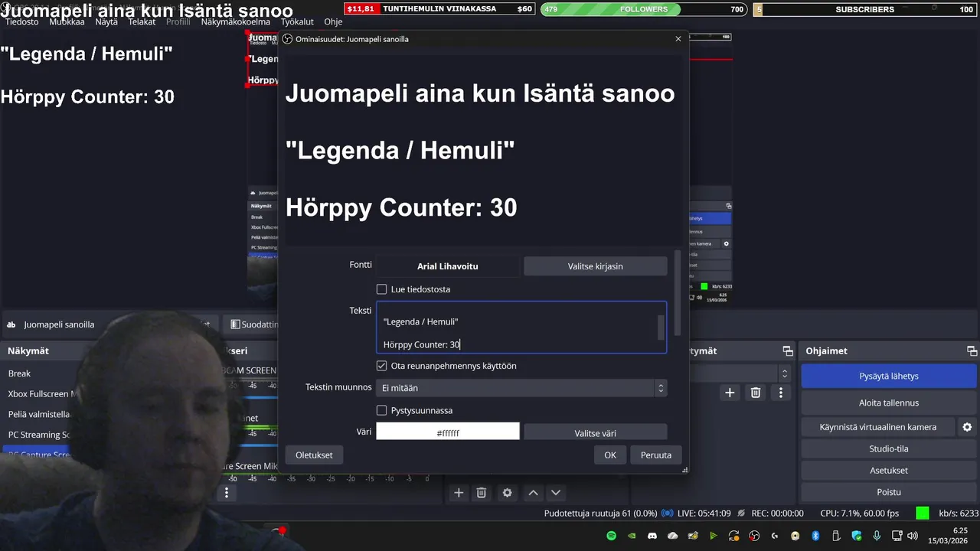Enable the Pystysuunnassa checkbox

tap(381, 410)
